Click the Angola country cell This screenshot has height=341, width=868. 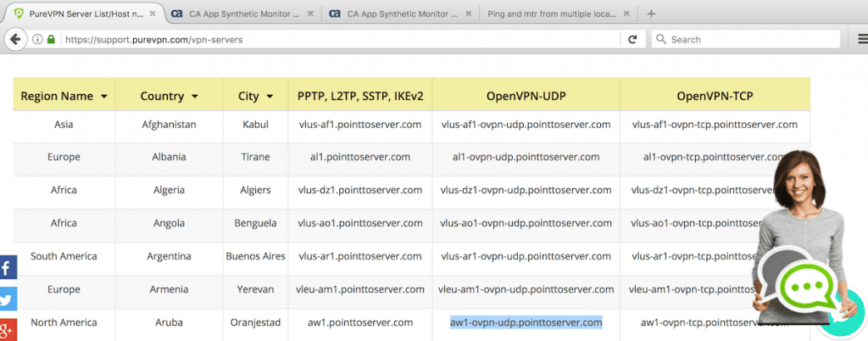click(169, 224)
